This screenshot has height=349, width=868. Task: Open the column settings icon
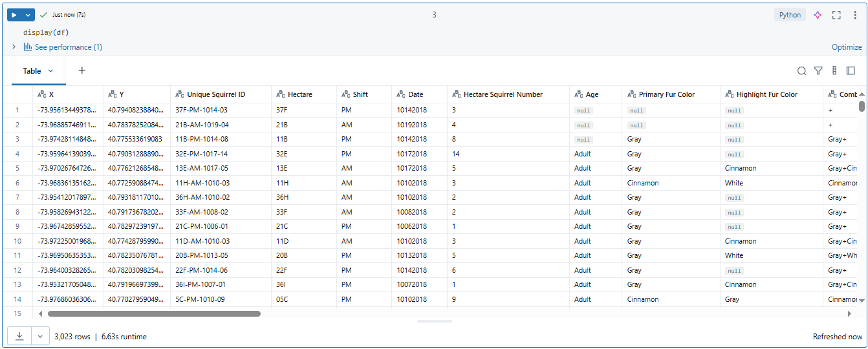pos(834,71)
